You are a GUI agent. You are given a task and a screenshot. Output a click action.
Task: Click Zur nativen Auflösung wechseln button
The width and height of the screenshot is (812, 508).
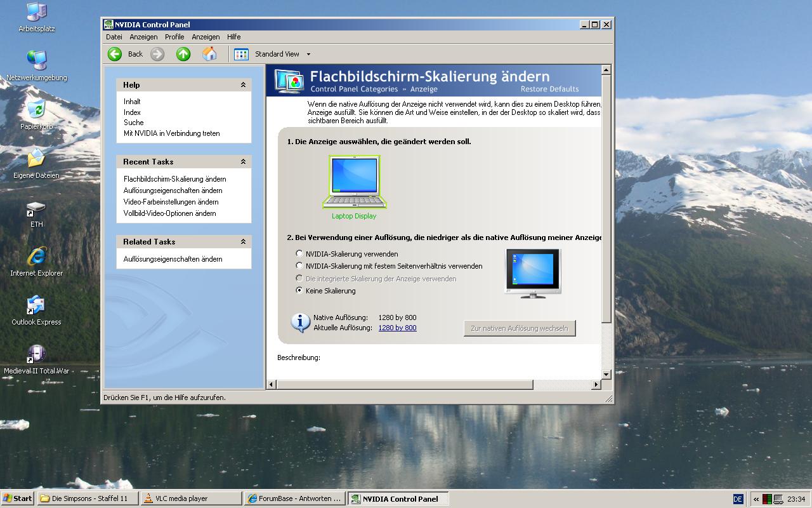[520, 328]
